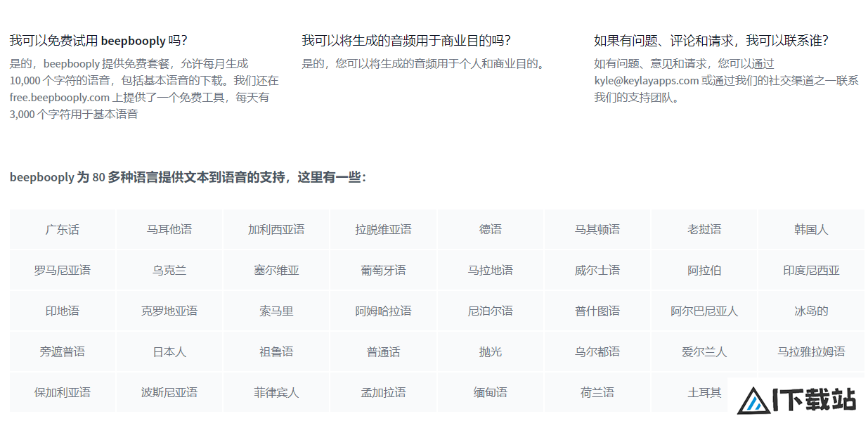Pick the 乌尔都语 language cell
868x421 pixels.
[x=597, y=351]
